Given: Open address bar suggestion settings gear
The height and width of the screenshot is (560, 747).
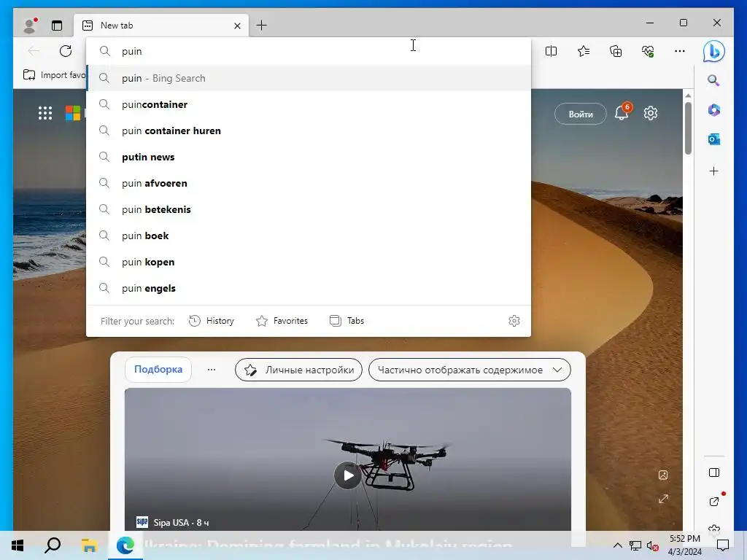Looking at the screenshot, I should 514,321.
